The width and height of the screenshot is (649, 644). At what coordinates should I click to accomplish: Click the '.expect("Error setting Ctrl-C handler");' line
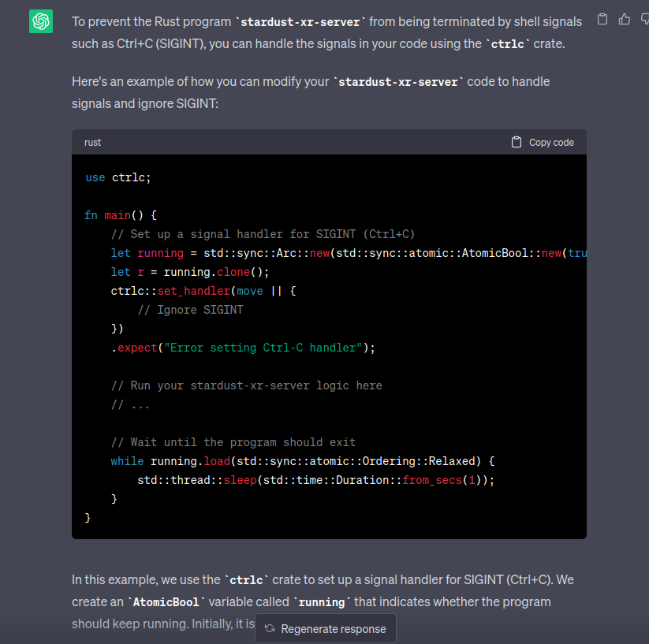pyautogui.click(x=243, y=348)
